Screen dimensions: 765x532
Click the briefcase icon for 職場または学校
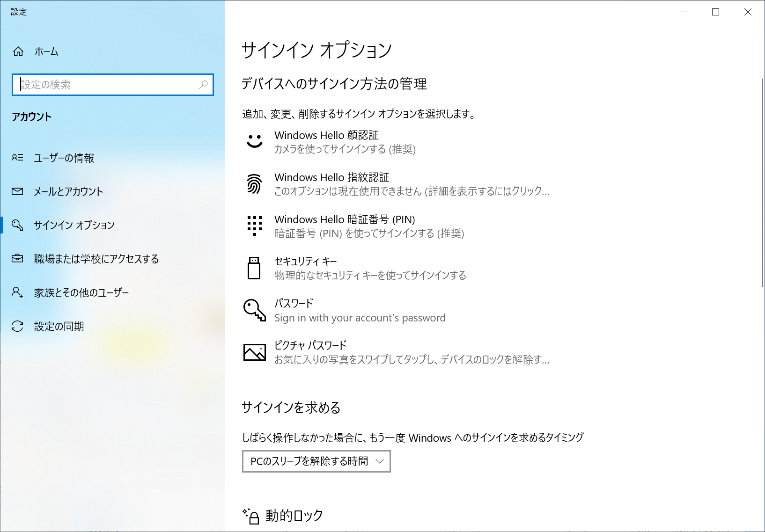tap(17, 258)
